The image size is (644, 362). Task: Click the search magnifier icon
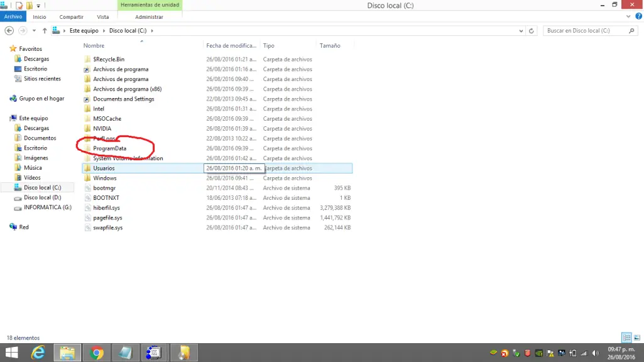631,31
